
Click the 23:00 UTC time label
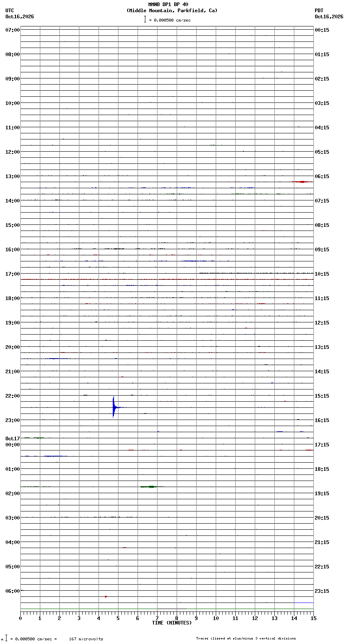tap(13, 420)
